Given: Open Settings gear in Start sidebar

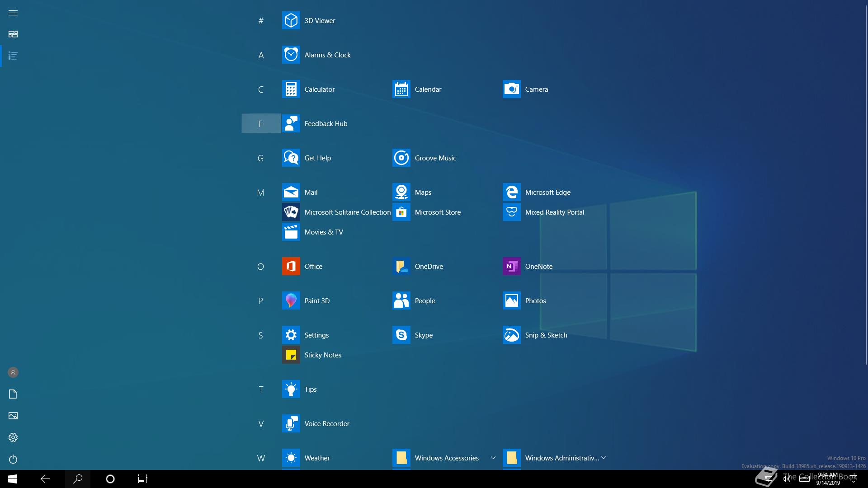Looking at the screenshot, I should click(x=13, y=437).
